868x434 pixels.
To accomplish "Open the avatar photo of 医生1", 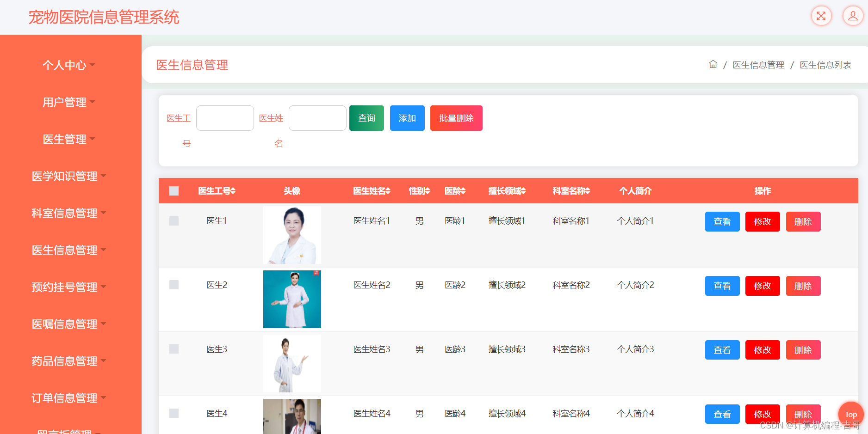I will click(x=292, y=235).
